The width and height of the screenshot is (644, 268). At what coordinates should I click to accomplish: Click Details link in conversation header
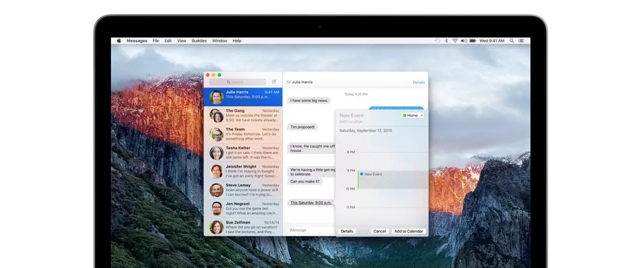[419, 82]
